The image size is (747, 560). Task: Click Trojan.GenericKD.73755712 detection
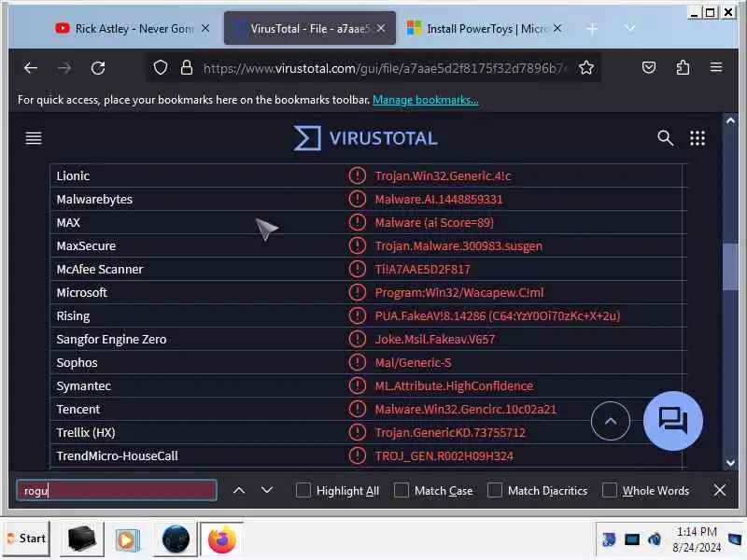tap(450, 432)
